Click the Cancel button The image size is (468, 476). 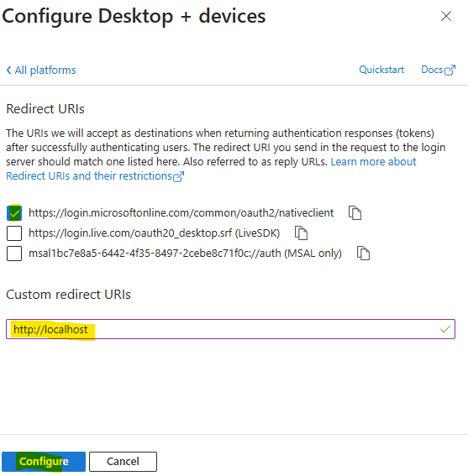(x=123, y=462)
